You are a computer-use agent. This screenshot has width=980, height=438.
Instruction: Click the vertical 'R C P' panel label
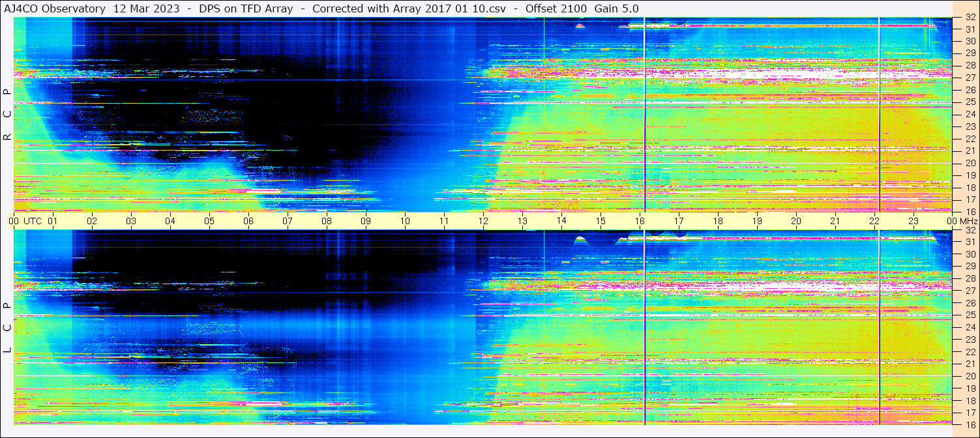(7, 115)
